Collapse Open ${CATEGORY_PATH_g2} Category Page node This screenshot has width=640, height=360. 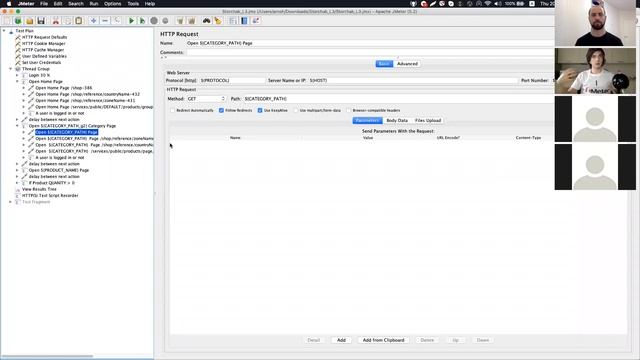(x=17, y=126)
